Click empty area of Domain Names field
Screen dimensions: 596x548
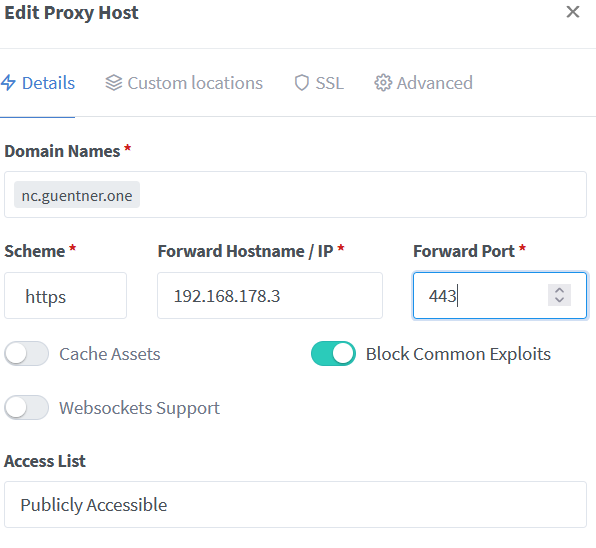click(x=361, y=195)
